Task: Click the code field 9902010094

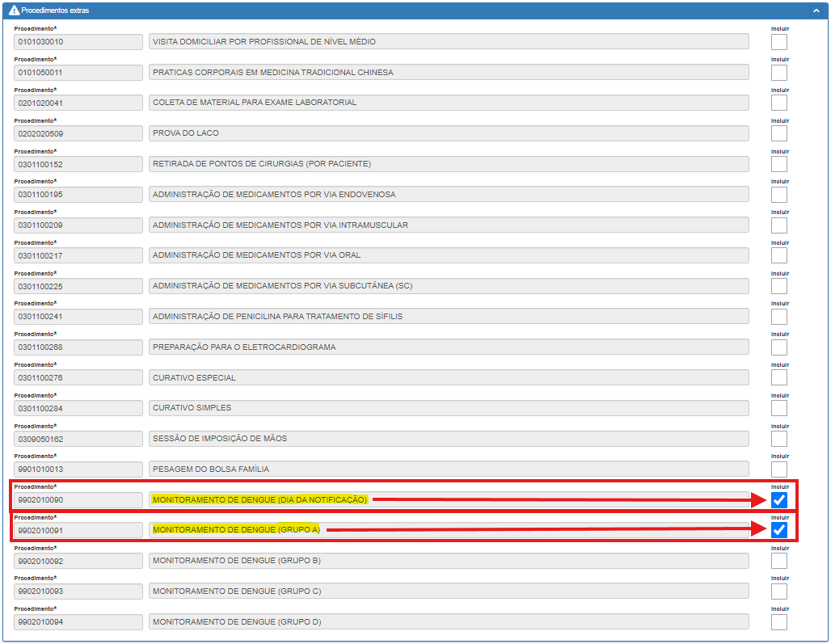Action: coord(78,622)
